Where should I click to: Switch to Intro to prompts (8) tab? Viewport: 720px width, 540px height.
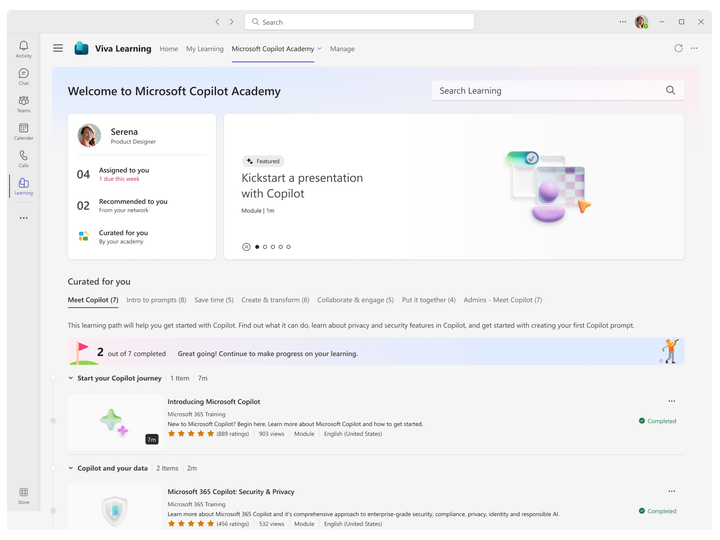coord(156,300)
